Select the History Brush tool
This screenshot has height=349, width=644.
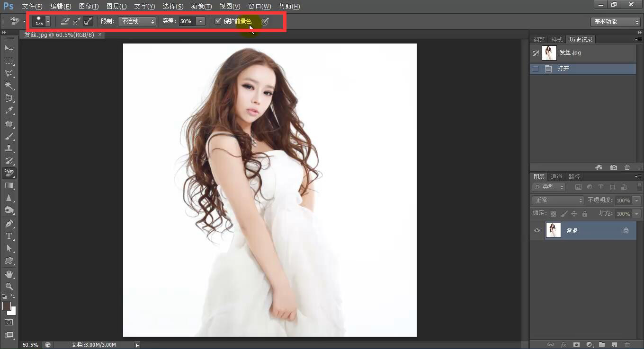click(9, 161)
